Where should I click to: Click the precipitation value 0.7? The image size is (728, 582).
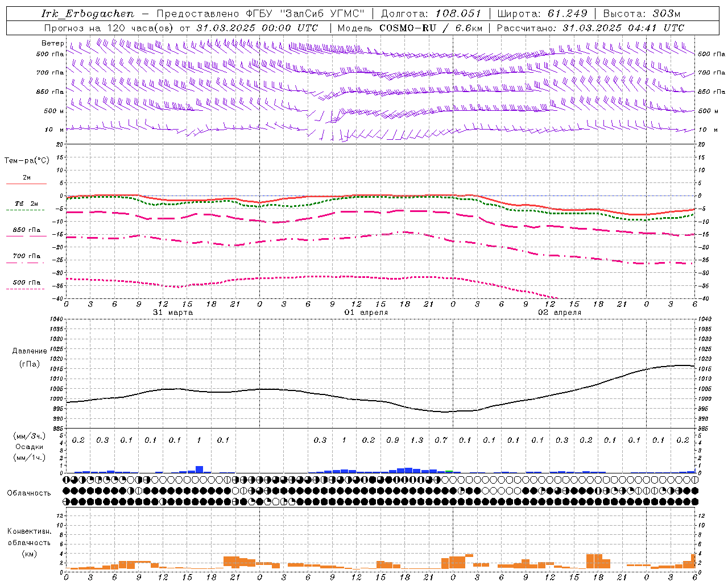(441, 440)
